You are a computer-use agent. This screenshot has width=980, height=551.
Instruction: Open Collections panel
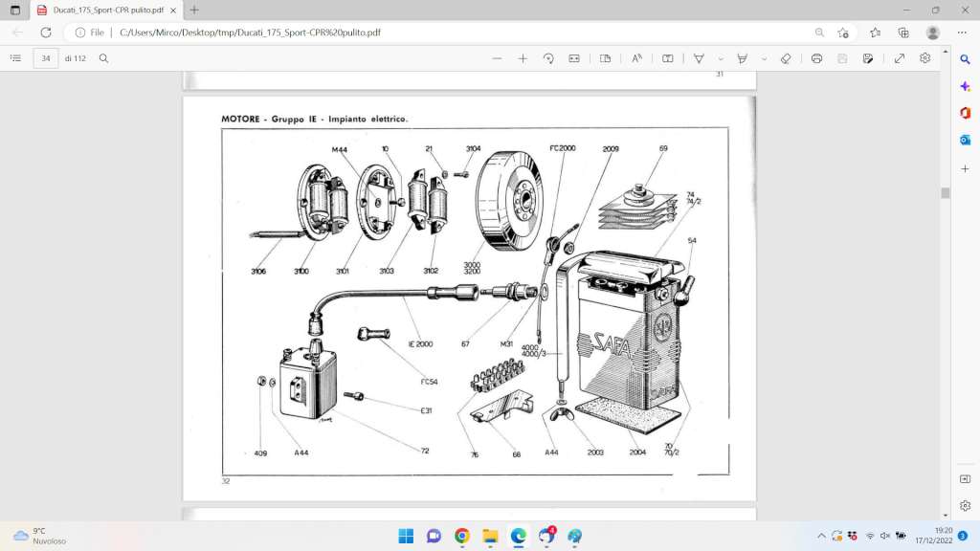[903, 33]
